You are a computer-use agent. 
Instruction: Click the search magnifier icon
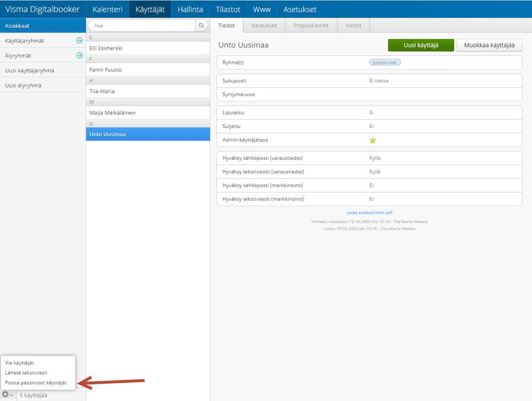click(x=201, y=26)
